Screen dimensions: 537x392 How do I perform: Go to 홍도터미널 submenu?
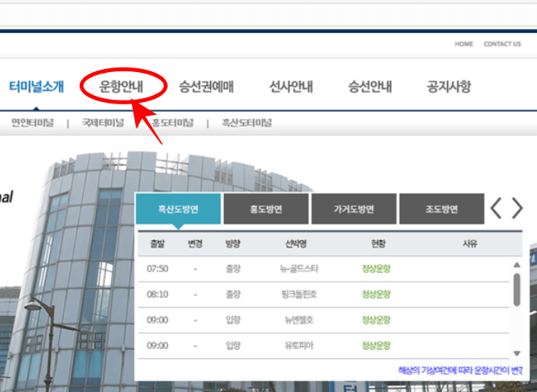pyautogui.click(x=173, y=123)
